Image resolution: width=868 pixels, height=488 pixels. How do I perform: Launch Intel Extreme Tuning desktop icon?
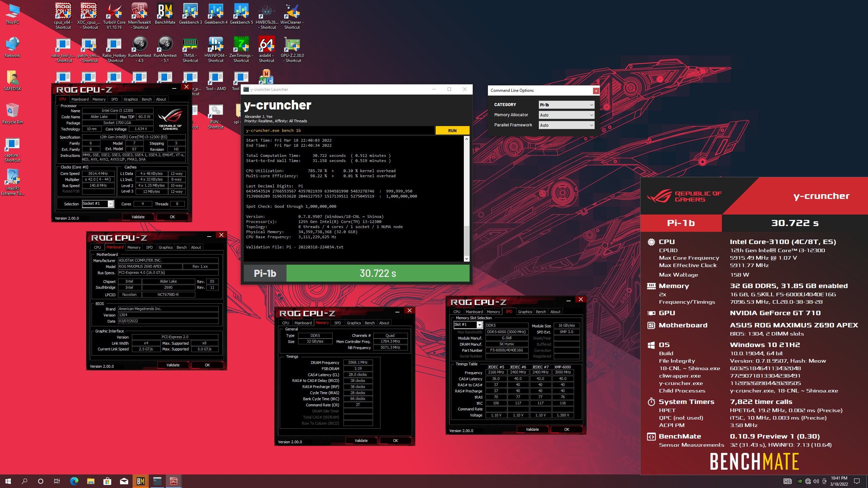(13, 182)
